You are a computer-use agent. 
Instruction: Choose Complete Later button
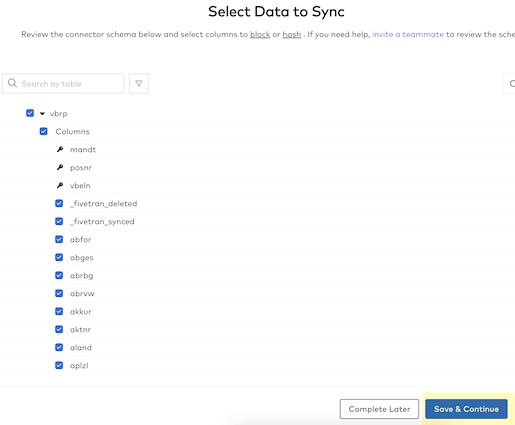click(x=379, y=409)
